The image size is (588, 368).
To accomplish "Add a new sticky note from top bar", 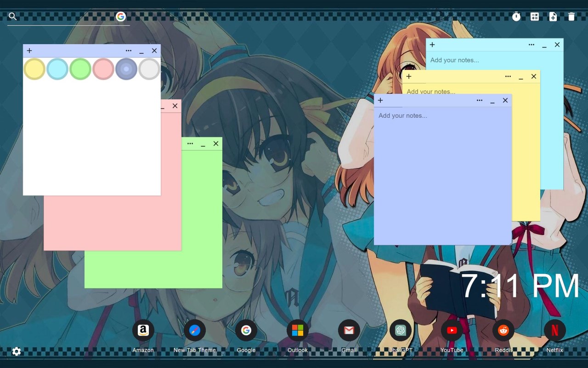I will point(553,17).
